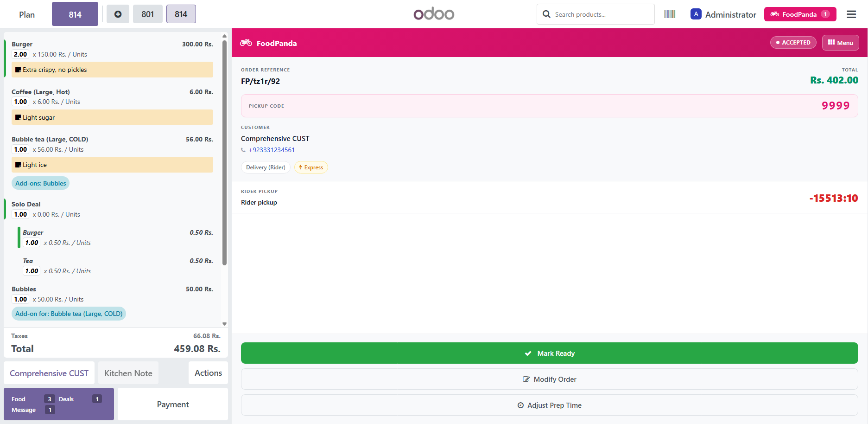Click the new order plus icon

118,14
